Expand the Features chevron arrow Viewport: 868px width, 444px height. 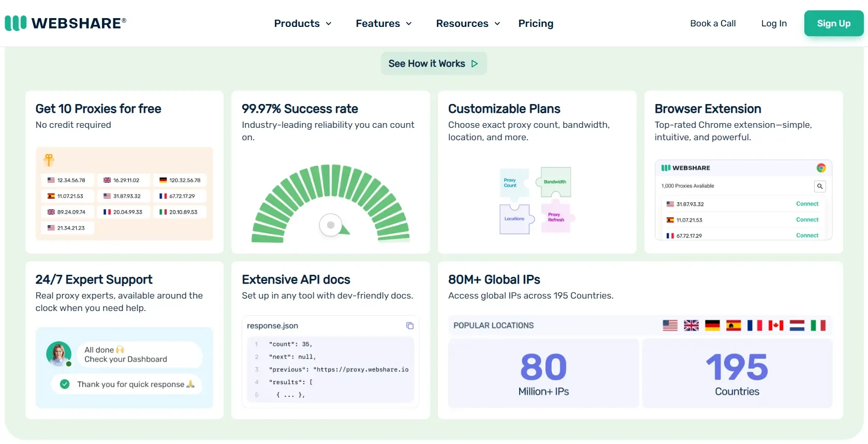[408, 24]
